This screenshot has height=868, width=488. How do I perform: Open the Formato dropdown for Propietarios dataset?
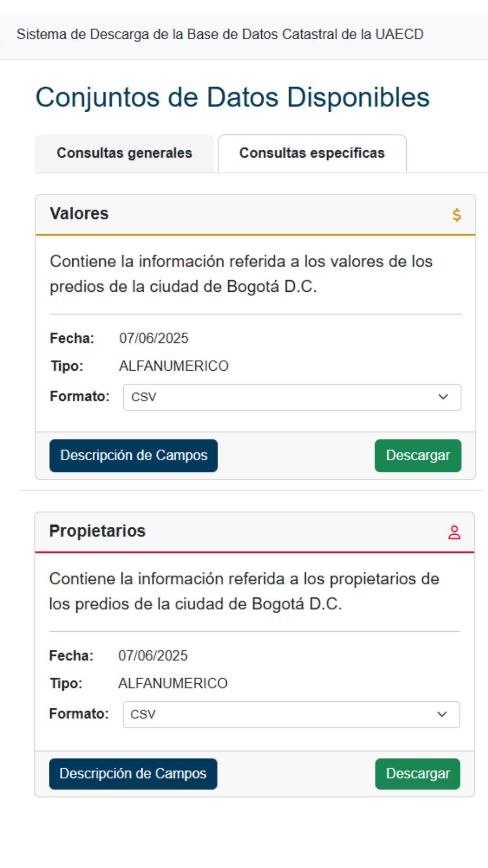click(292, 714)
